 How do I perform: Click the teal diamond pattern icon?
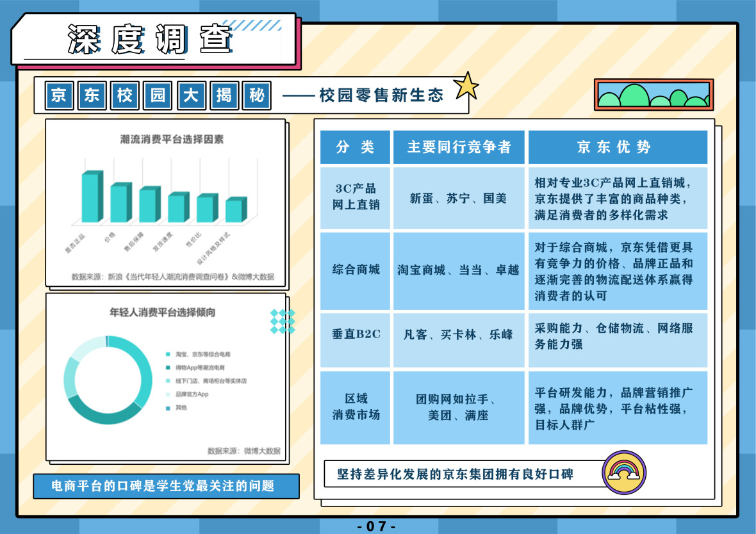tap(283, 321)
